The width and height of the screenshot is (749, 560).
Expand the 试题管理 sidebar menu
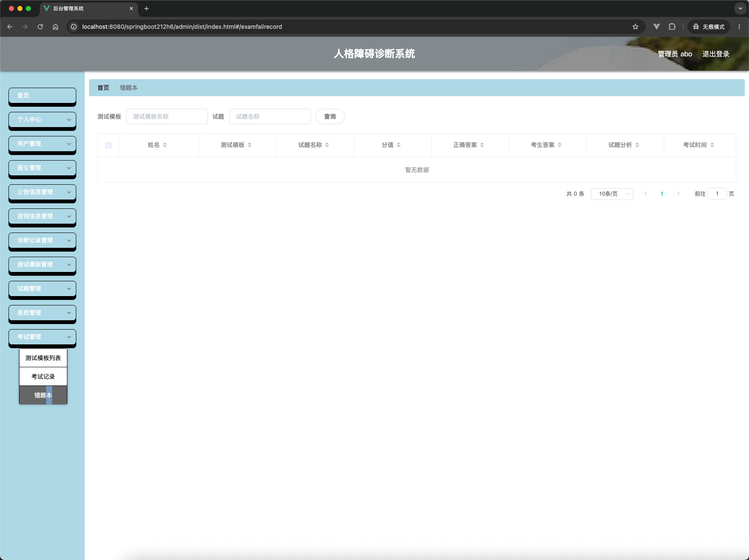tap(42, 288)
